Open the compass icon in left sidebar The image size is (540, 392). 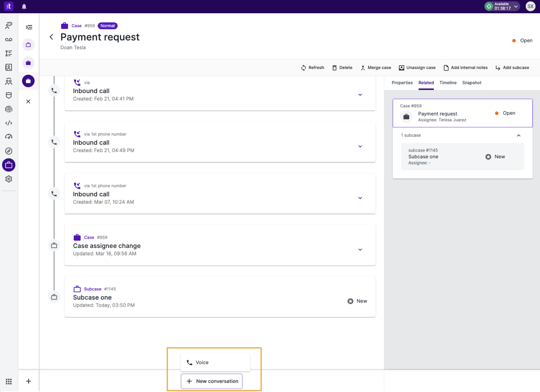pyautogui.click(x=9, y=151)
